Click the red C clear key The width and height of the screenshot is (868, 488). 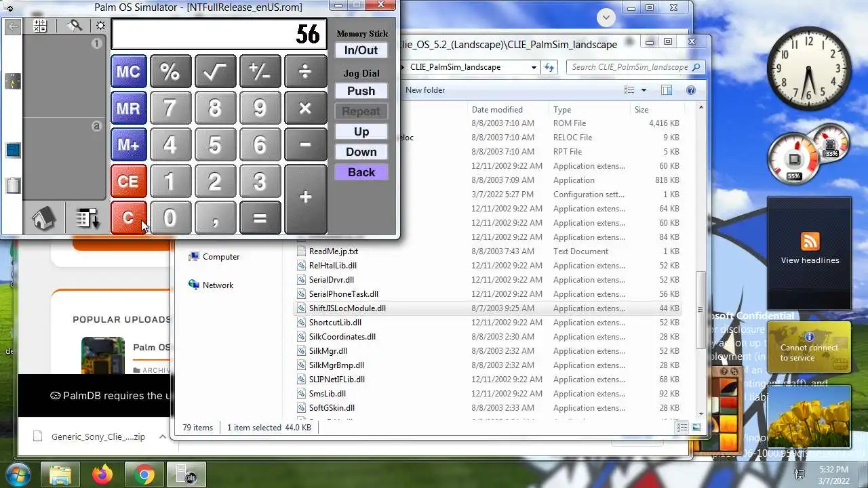pyautogui.click(x=128, y=218)
